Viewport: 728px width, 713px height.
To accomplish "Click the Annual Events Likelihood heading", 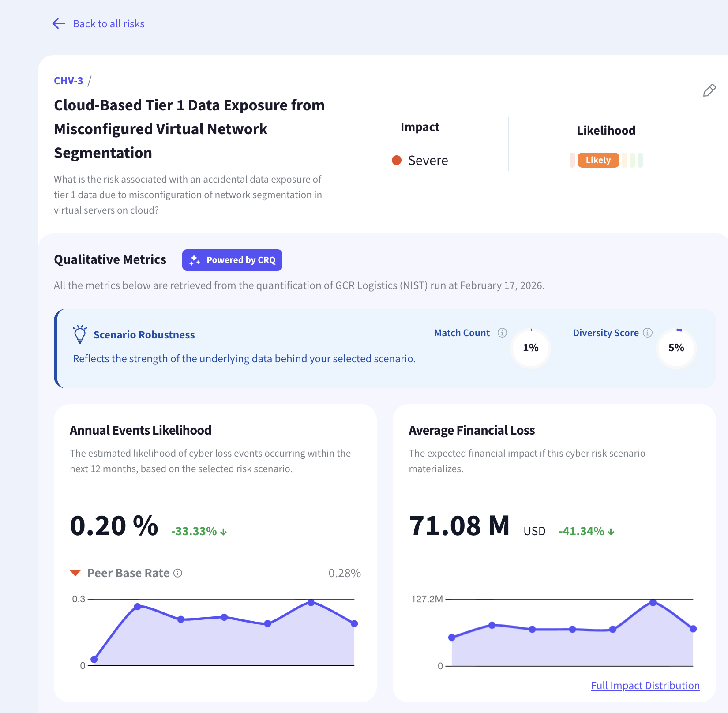I will tap(140, 430).
